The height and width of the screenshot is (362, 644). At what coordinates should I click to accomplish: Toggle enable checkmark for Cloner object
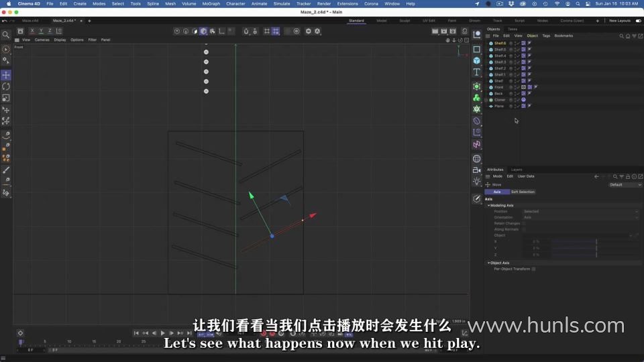click(517, 100)
